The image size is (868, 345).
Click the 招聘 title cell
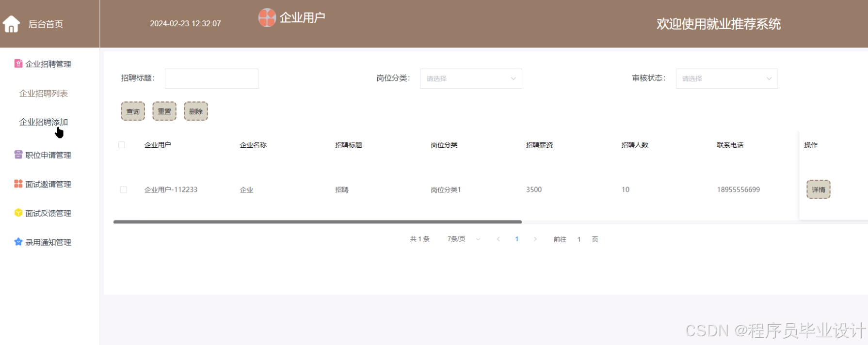342,189
